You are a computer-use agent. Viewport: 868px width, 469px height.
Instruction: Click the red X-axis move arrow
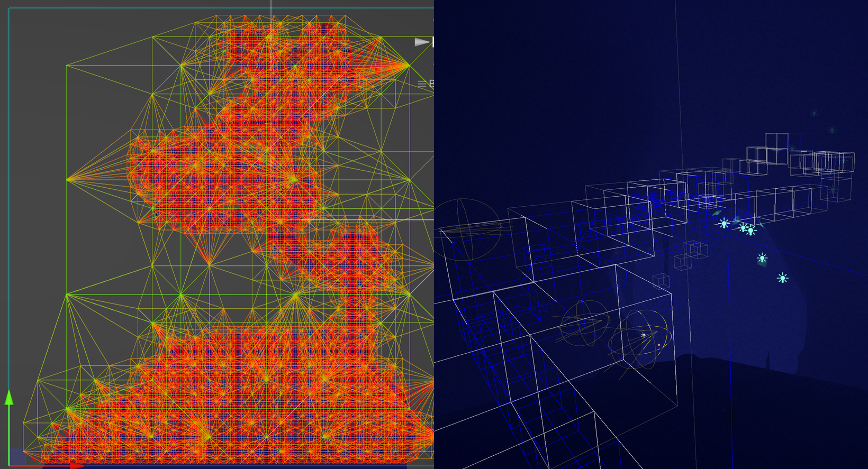(77, 465)
